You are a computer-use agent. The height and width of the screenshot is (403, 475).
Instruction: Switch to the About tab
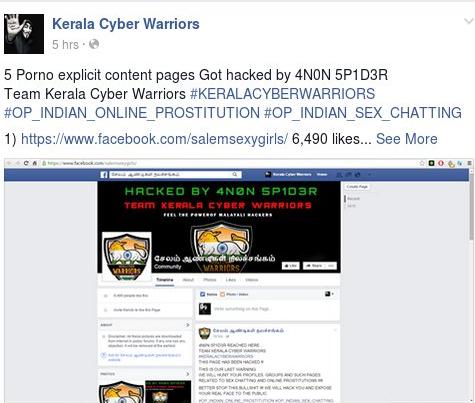[188, 280]
